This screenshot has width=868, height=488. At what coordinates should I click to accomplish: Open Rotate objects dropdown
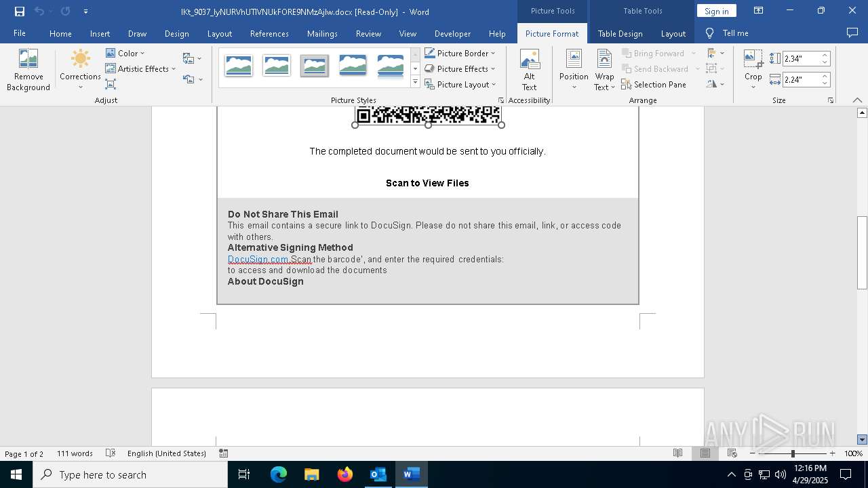click(x=715, y=84)
